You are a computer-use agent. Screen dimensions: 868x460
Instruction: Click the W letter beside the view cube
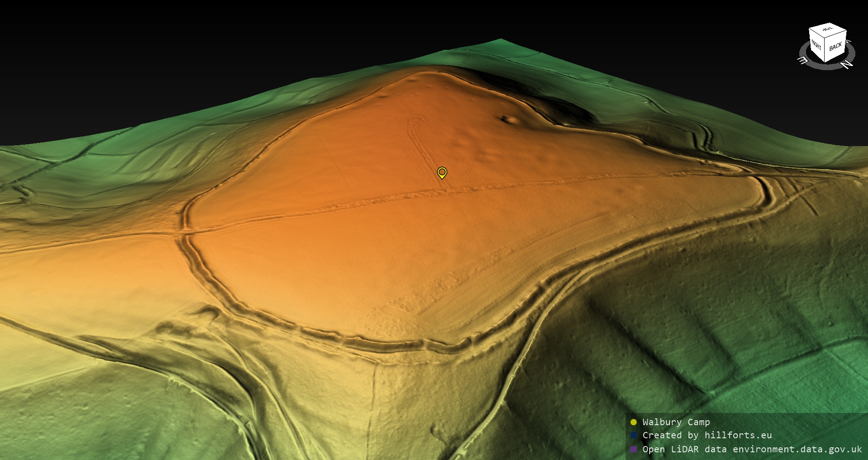pos(849,42)
